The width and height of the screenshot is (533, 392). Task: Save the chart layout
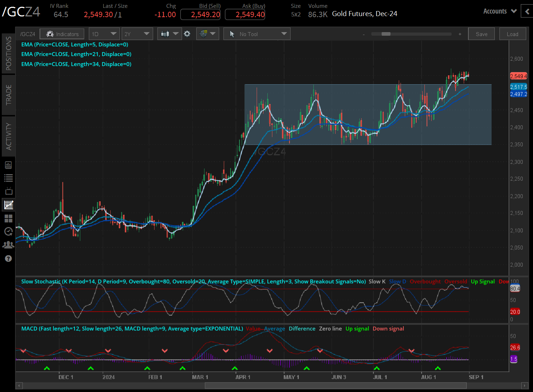tap(481, 34)
